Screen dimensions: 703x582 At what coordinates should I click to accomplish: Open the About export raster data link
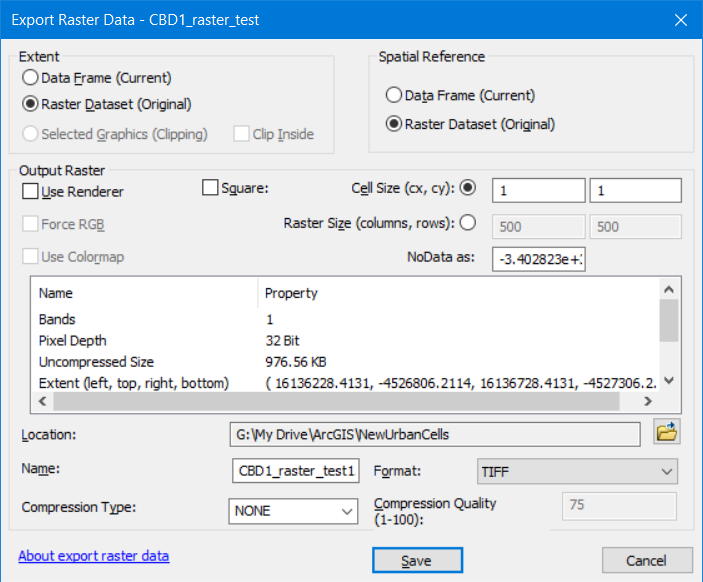[94, 556]
